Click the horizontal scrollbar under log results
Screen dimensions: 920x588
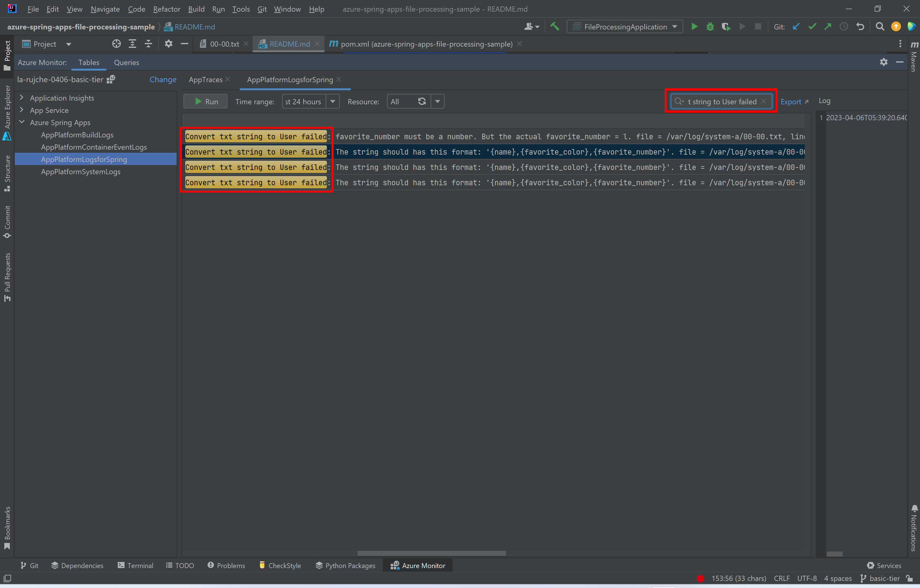coord(431,553)
